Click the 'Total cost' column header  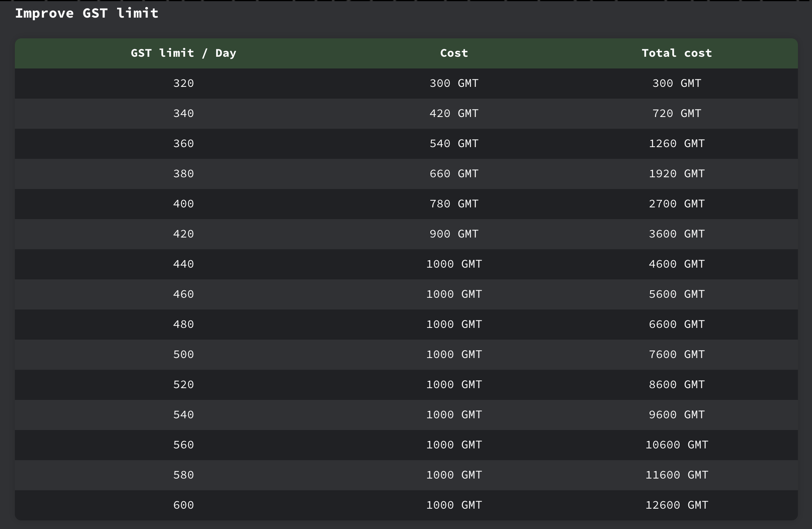pos(677,53)
